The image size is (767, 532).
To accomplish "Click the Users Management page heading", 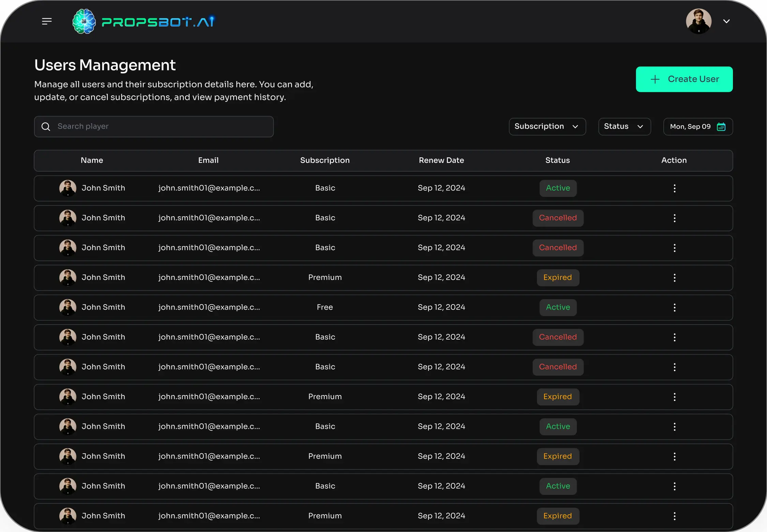I will point(105,65).
